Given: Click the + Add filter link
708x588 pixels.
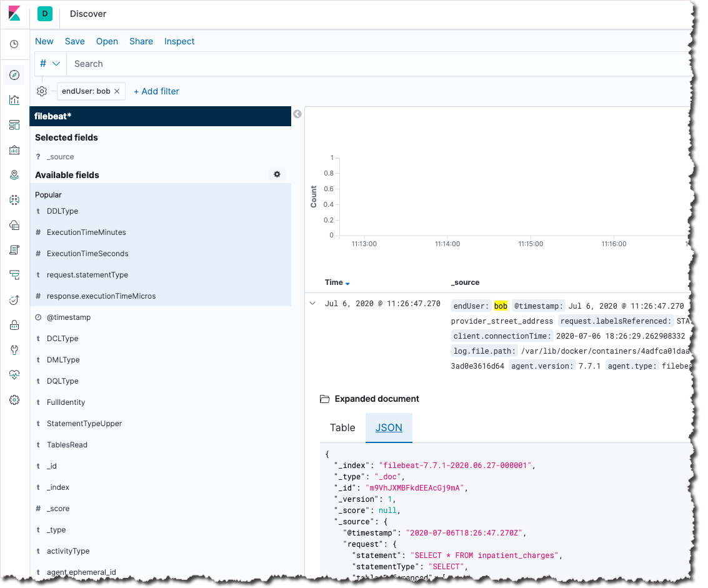Looking at the screenshot, I should click(157, 91).
